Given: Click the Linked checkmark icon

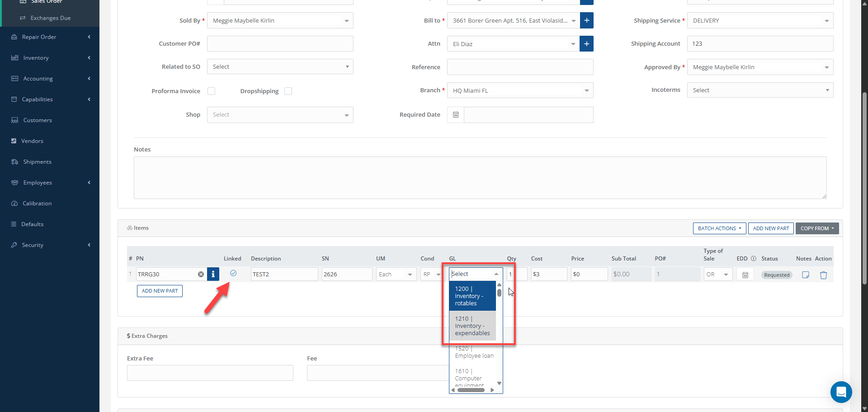Looking at the screenshot, I should point(233,273).
